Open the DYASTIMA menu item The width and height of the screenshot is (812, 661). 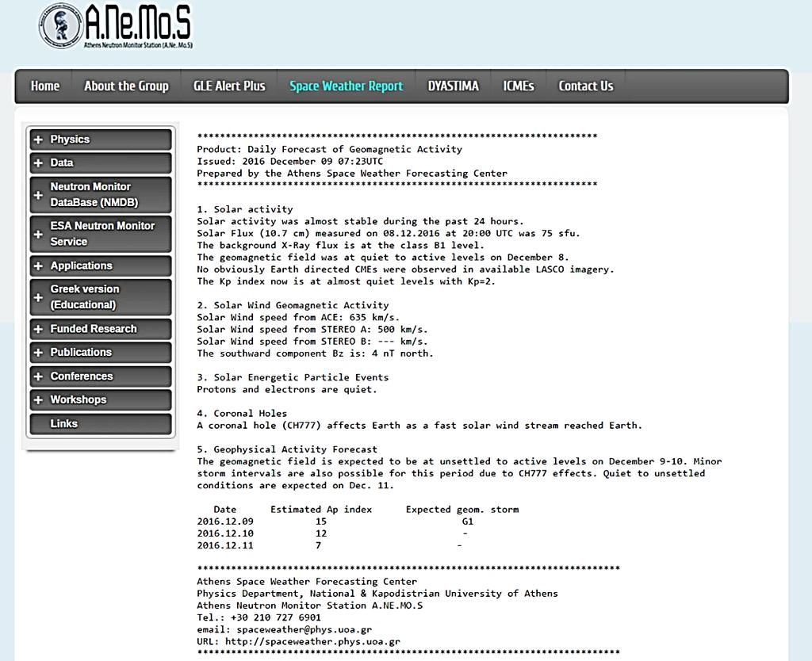coord(453,86)
